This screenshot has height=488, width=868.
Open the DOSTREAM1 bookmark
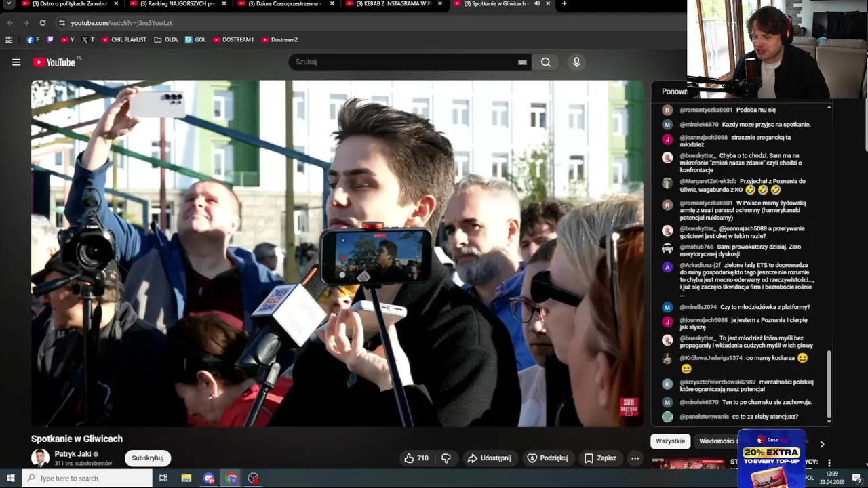(x=233, y=40)
